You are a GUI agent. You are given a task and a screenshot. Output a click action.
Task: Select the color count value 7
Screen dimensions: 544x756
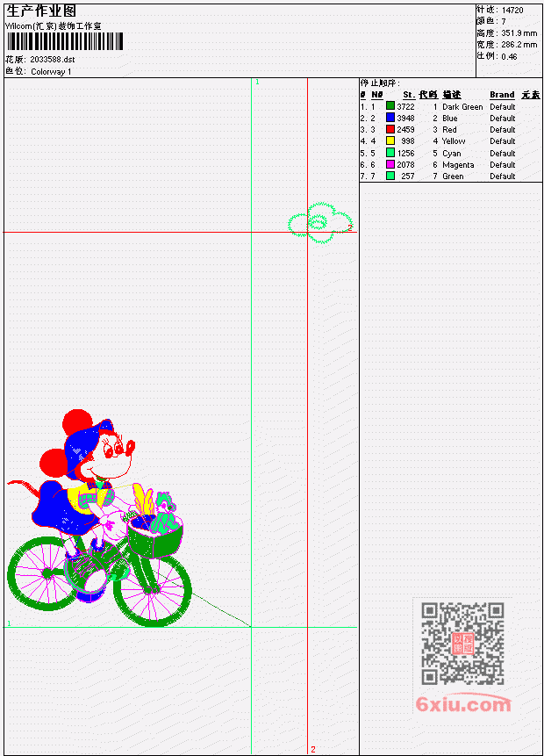(504, 22)
